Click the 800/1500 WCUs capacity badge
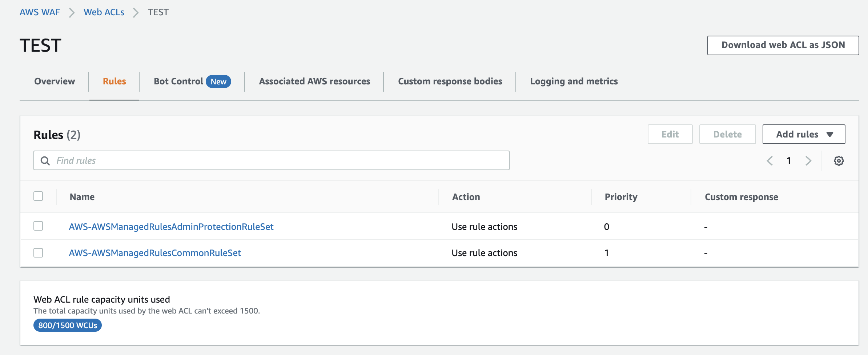Viewport: 868px width, 355px height. (x=68, y=325)
